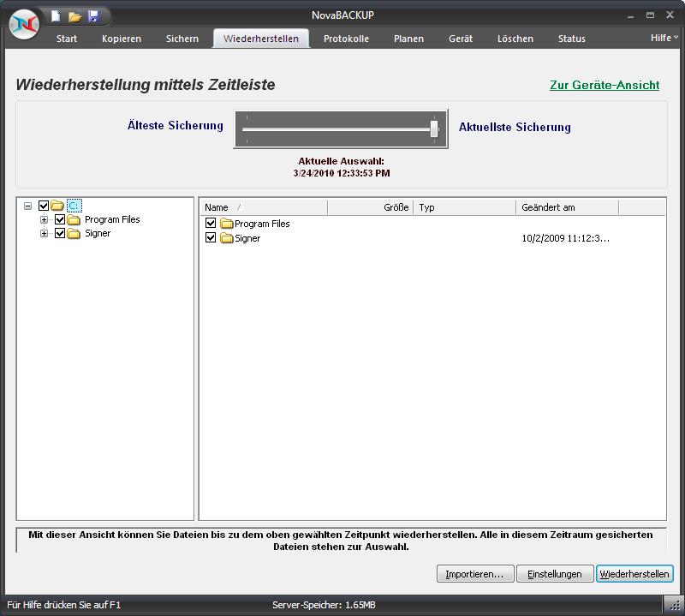Select Signer label in left tree
This screenshot has width=685, height=616.
point(98,233)
